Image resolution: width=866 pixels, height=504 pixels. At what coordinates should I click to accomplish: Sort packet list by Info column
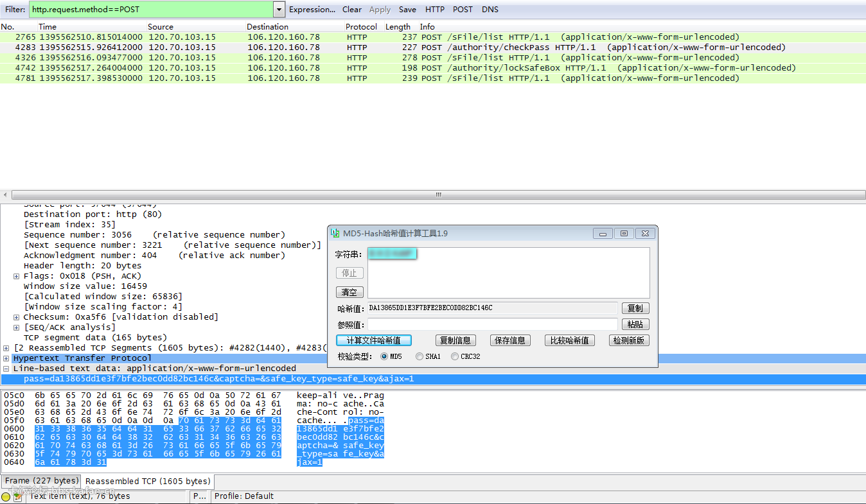point(427,27)
